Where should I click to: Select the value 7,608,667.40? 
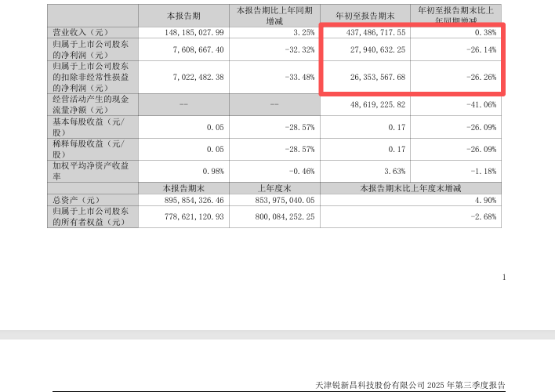point(198,49)
